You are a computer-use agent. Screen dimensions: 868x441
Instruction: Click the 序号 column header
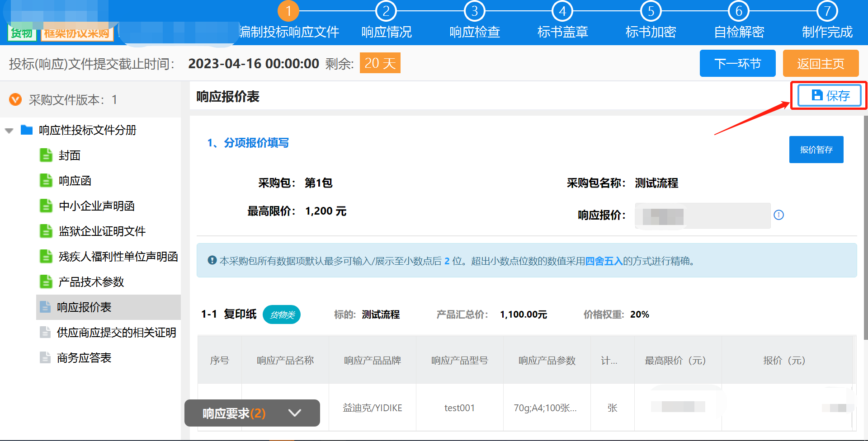click(220, 360)
